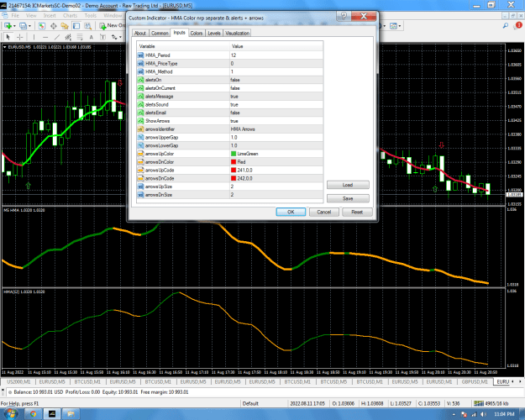Toggle the Terminal panel icon
525x420 pixels.
click(76, 26)
